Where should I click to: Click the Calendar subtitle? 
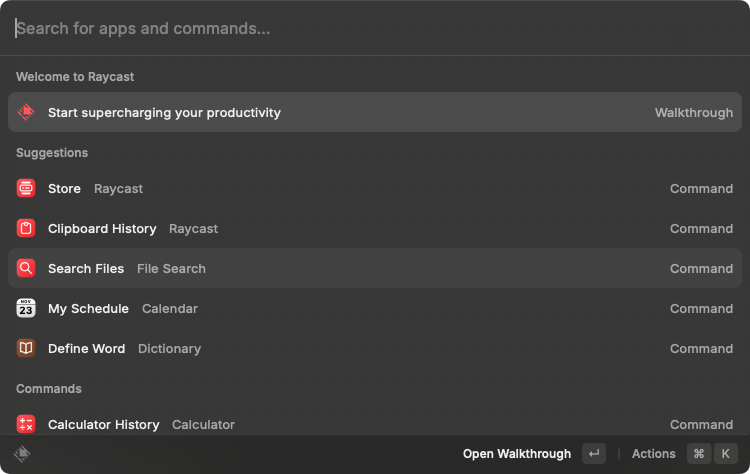[x=170, y=309]
